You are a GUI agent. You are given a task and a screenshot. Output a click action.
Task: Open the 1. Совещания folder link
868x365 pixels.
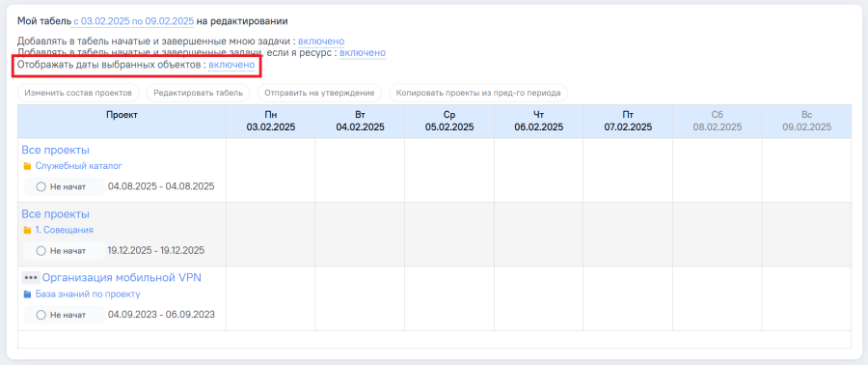pyautogui.click(x=65, y=230)
